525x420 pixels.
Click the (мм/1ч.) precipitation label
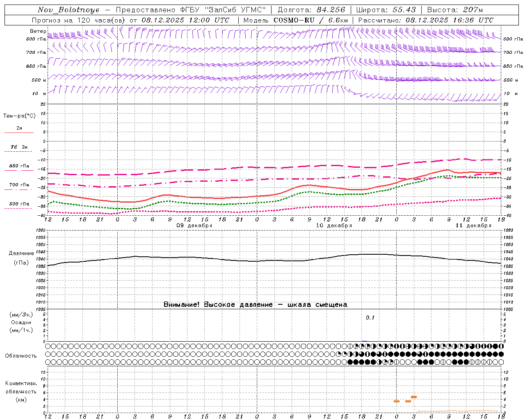21,330
